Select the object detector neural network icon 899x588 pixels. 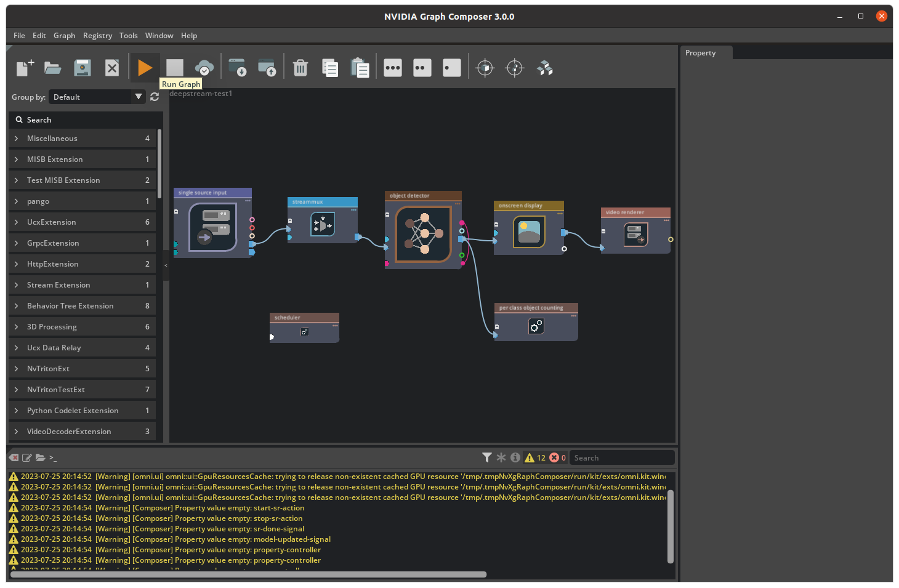(424, 234)
